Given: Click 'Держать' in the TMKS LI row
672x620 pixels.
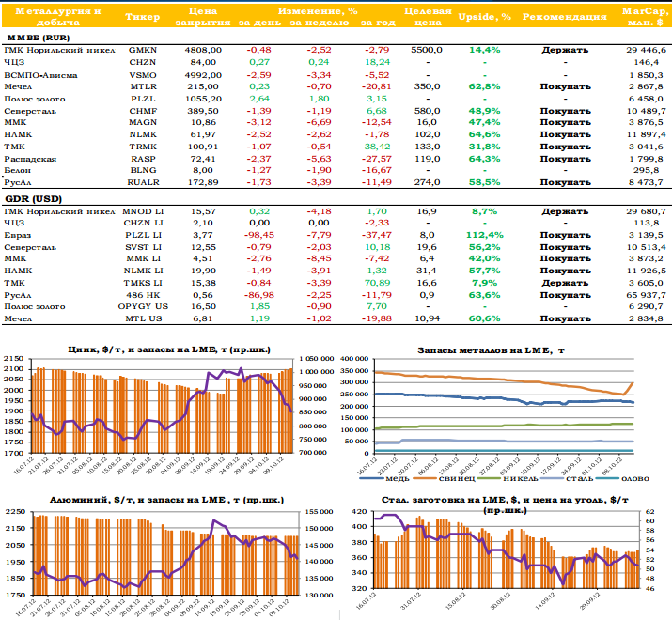Looking at the screenshot, I should [565, 283].
